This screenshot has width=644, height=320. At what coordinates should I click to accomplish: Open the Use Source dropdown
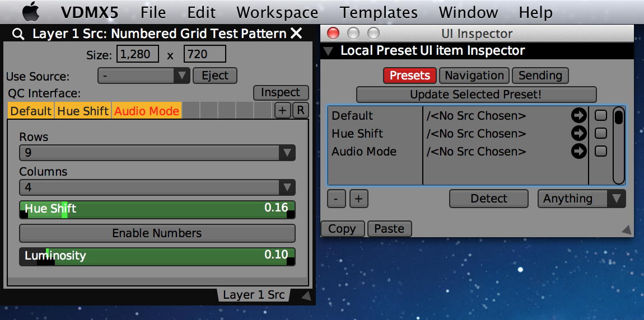[x=144, y=76]
